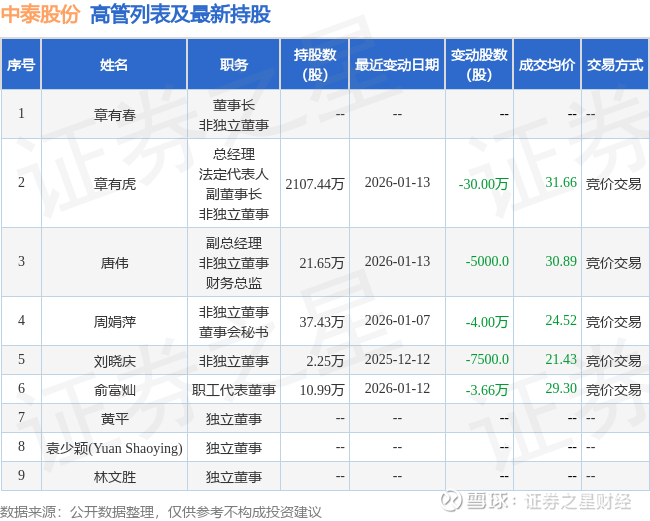
Task: Click the position 总经理
Action: point(234,154)
